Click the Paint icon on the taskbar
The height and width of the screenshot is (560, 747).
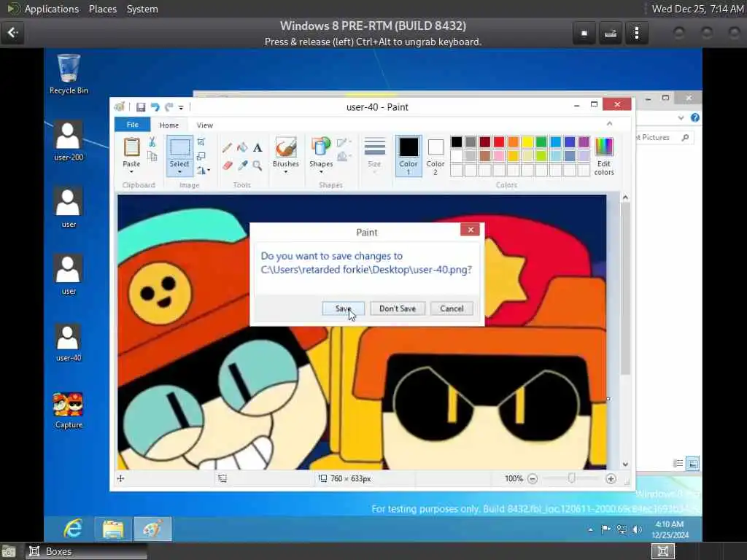click(152, 529)
